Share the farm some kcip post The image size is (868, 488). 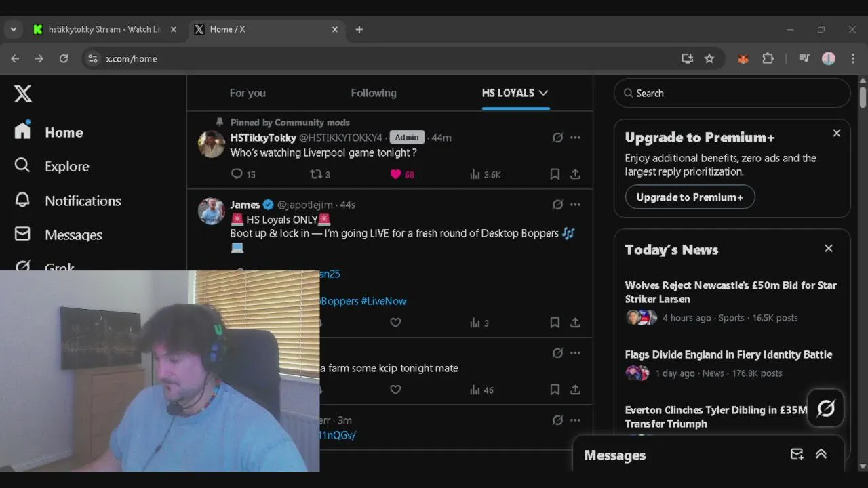(575, 390)
